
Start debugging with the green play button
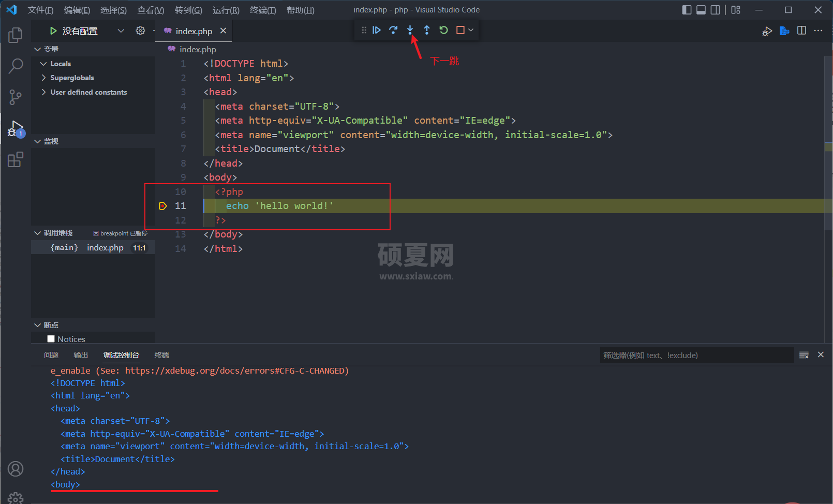pyautogui.click(x=53, y=31)
